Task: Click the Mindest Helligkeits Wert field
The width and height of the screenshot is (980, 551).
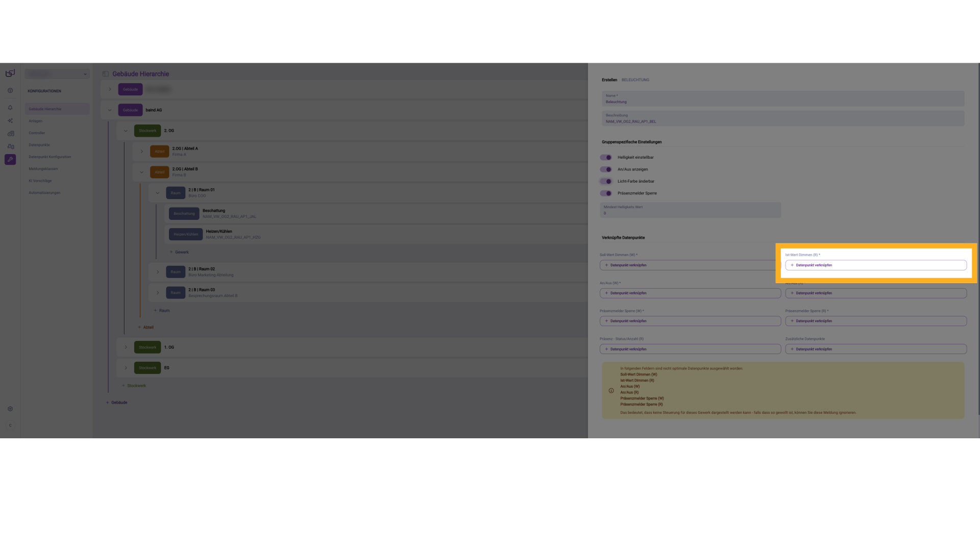Action: pyautogui.click(x=690, y=211)
